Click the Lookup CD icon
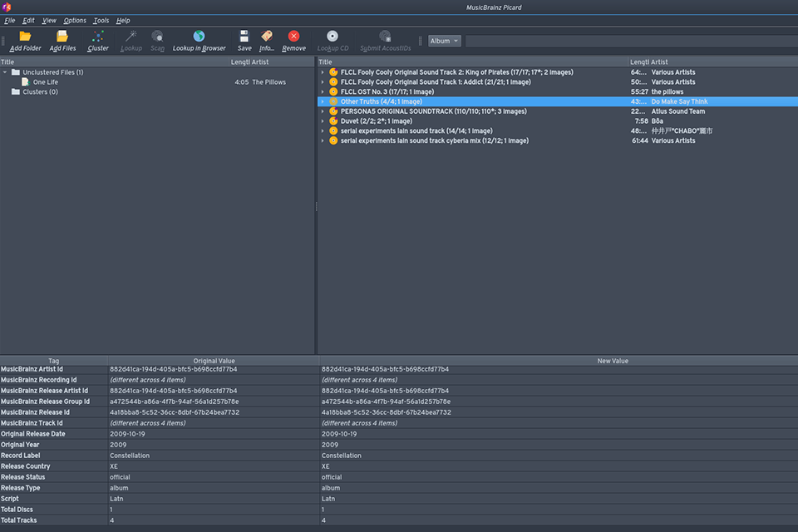Screen dimensions: 798x532 pyautogui.click(x=332, y=37)
